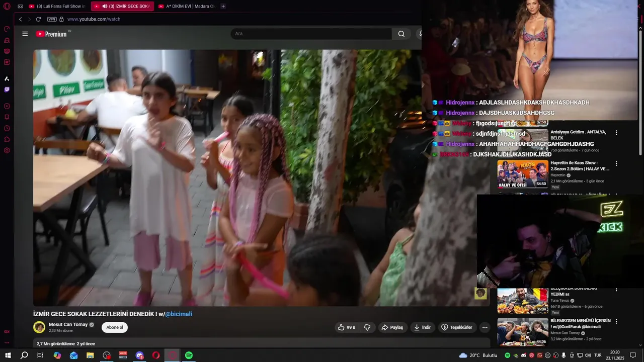Open the YouTube hamburger guide menu
644x362 pixels.
(25, 34)
